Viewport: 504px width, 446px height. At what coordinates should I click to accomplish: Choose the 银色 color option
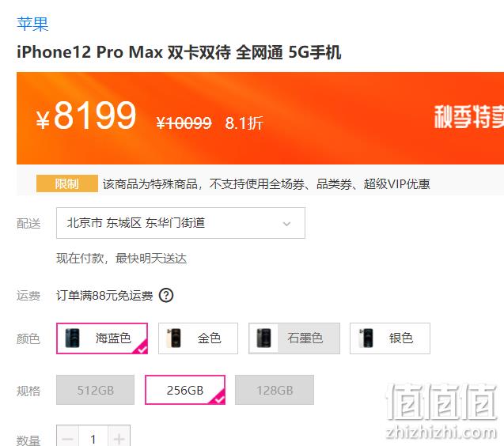click(390, 338)
